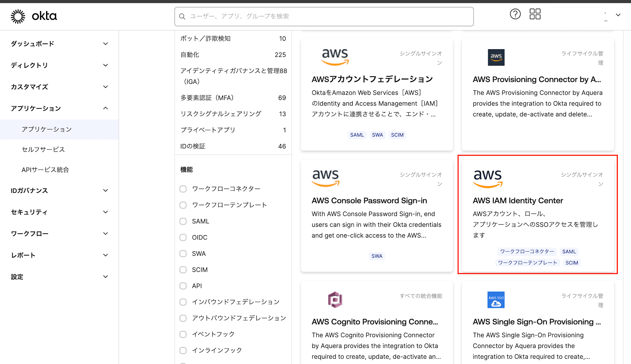Click AWS Cognito Provisioning Connector logo
The image size is (631, 364).
click(x=335, y=300)
